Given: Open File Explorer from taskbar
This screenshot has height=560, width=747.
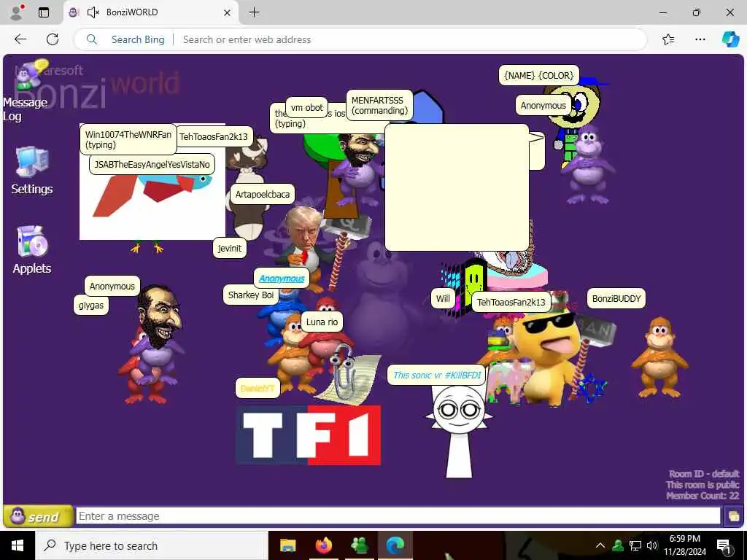Looking at the screenshot, I should click(287, 545).
